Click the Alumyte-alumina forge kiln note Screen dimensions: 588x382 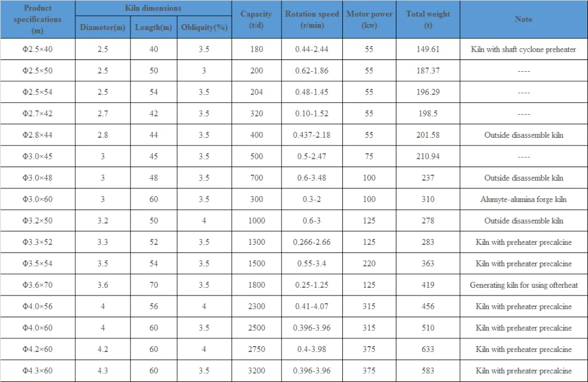pyautogui.click(x=523, y=200)
